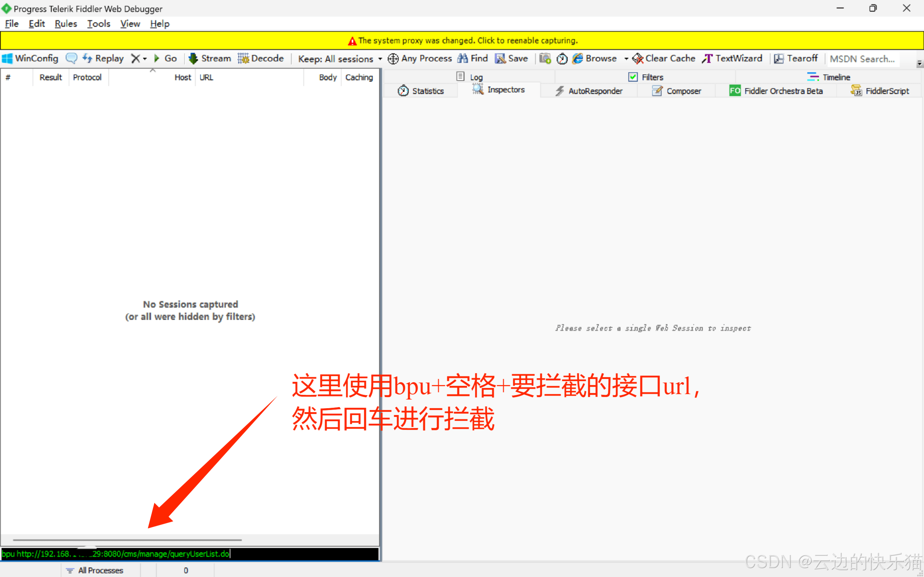Click the Any Process crosshair icon
924x577 pixels.
pyautogui.click(x=393, y=58)
